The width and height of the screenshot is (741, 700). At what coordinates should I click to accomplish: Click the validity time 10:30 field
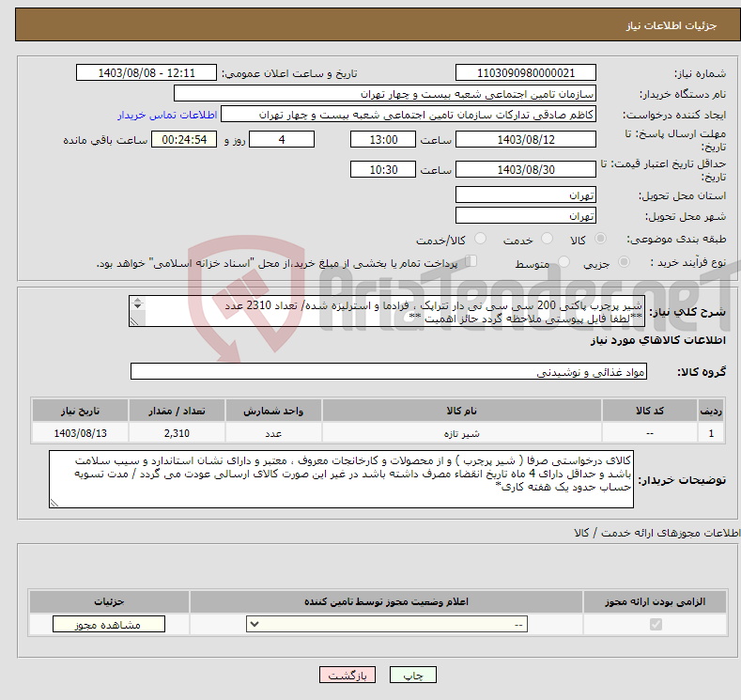tap(383, 169)
